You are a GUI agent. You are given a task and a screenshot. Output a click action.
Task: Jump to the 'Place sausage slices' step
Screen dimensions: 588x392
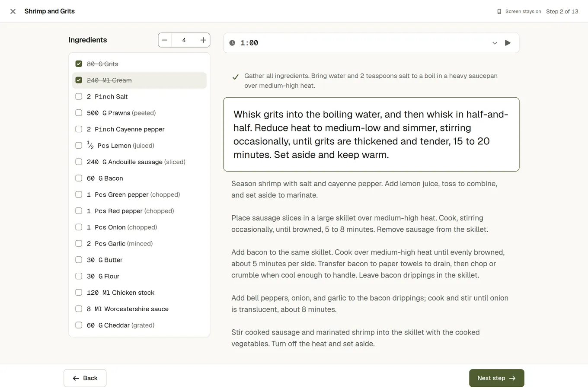371,224
